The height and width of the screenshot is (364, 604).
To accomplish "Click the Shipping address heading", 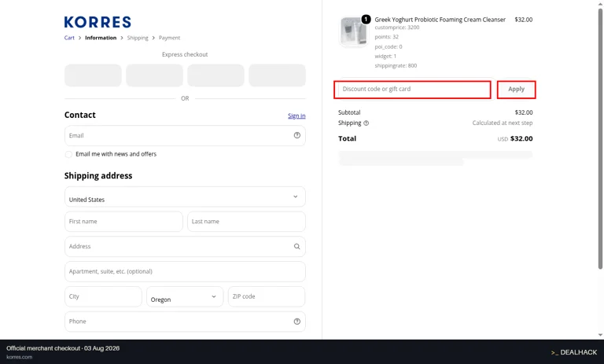I will (98, 176).
